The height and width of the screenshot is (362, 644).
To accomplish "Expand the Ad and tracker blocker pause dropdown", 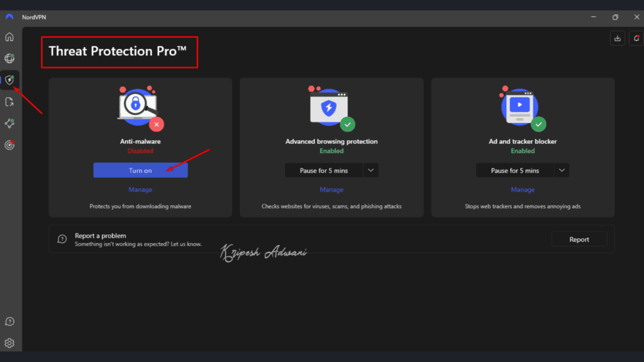I will (x=562, y=170).
